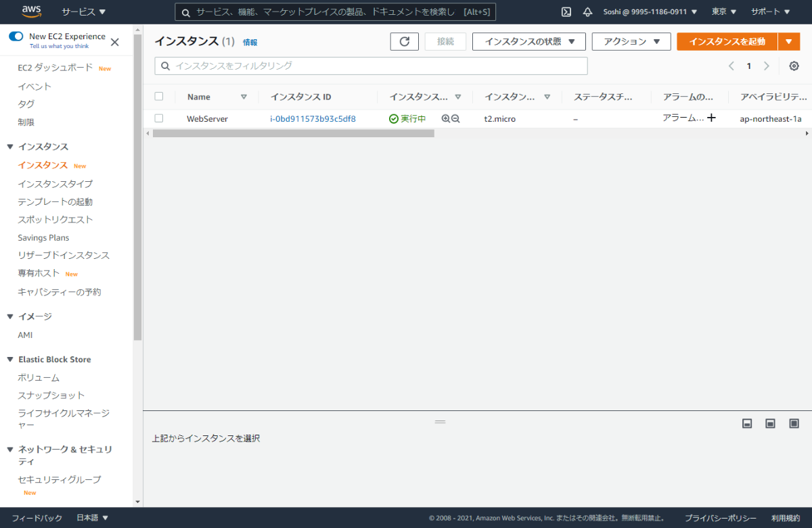Open the サポート dropdown menu
Viewport: 812px width, 528px height.
point(770,11)
